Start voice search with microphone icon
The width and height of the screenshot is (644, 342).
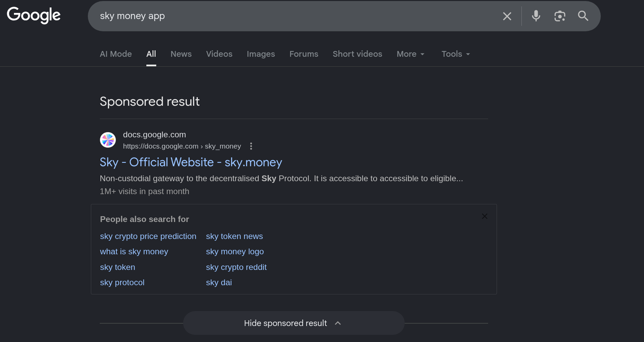pos(536,16)
